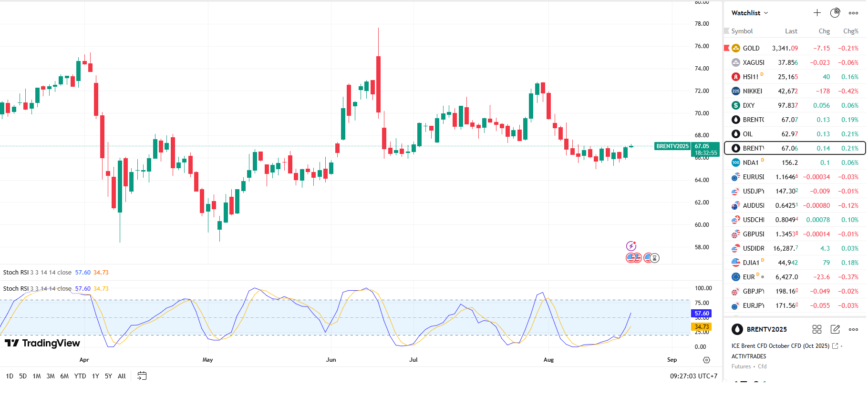The width and height of the screenshot is (868, 406).
Task: Click the purple lightning event icon on chart
Action: pyautogui.click(x=631, y=246)
